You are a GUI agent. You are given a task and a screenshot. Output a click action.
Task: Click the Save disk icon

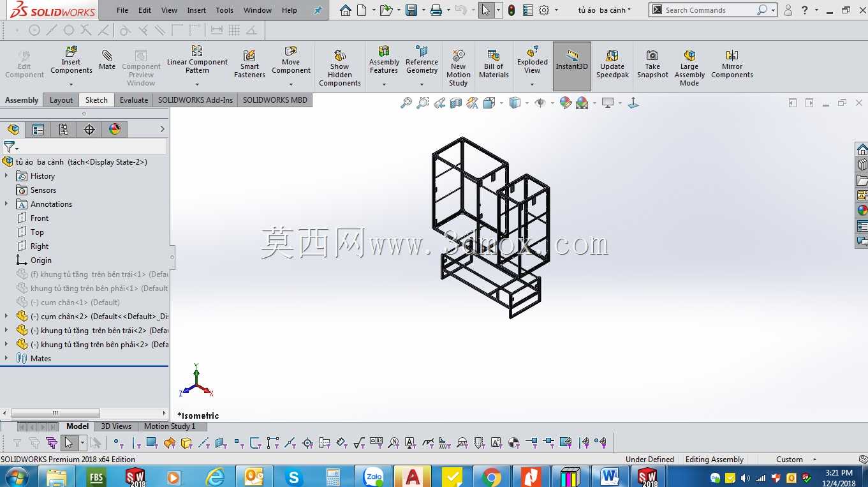point(411,10)
